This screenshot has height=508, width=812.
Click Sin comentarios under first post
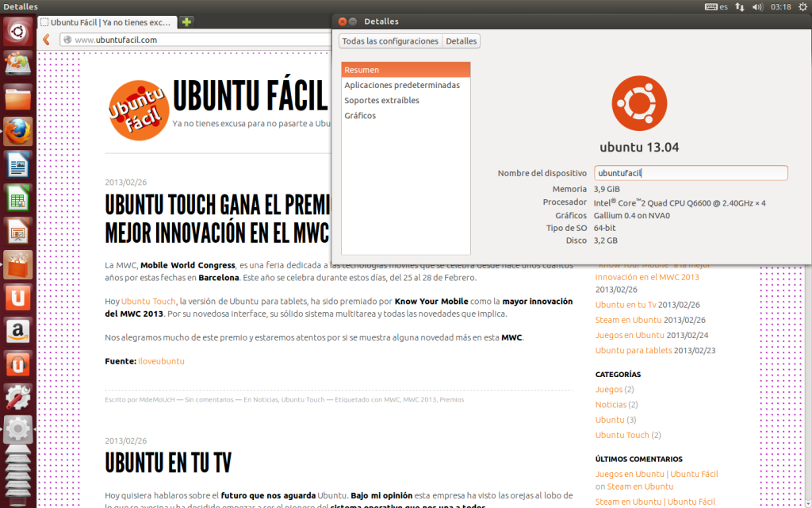[x=209, y=400]
